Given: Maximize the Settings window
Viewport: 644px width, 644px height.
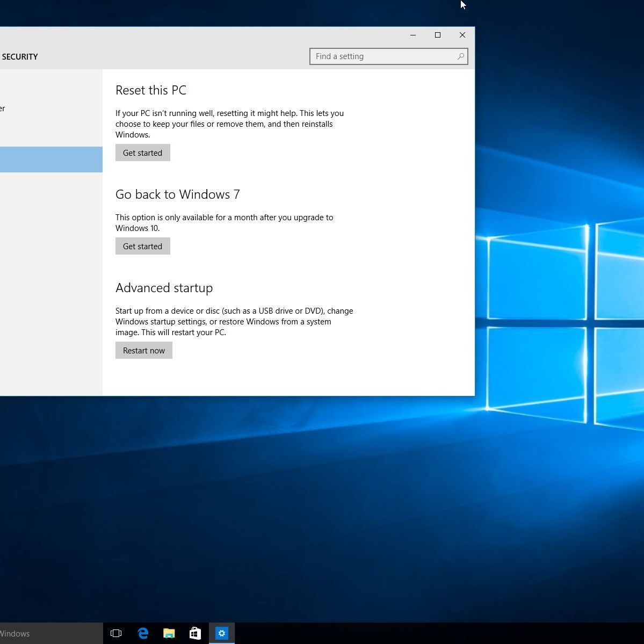Looking at the screenshot, I should [438, 35].
